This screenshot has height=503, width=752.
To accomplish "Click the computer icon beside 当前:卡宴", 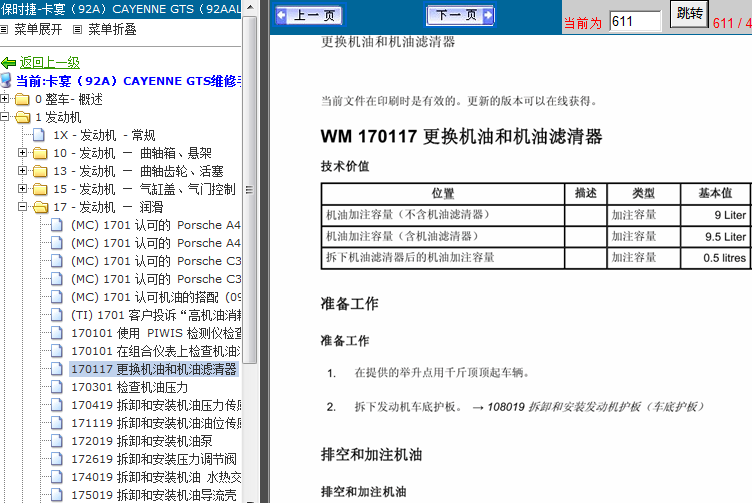I will point(6,81).
